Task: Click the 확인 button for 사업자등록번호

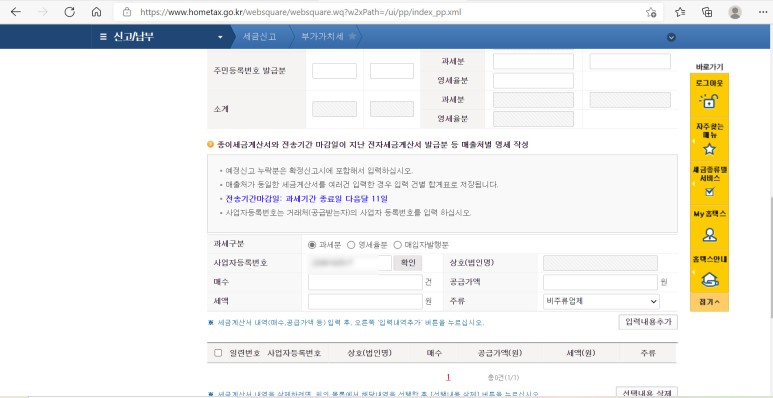Action: tap(408, 263)
